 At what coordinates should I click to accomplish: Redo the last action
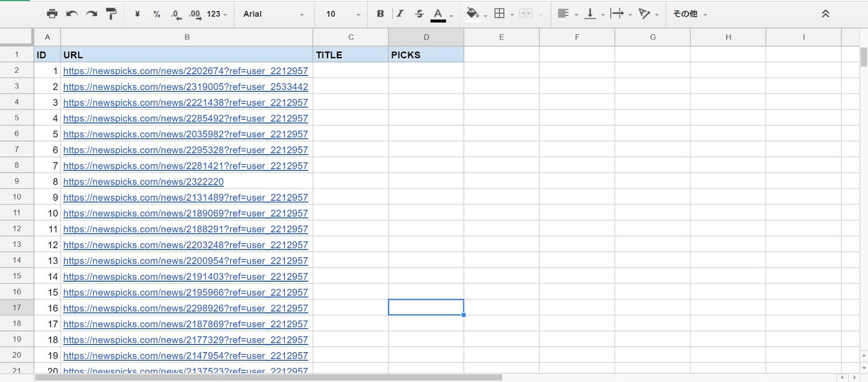coord(91,14)
